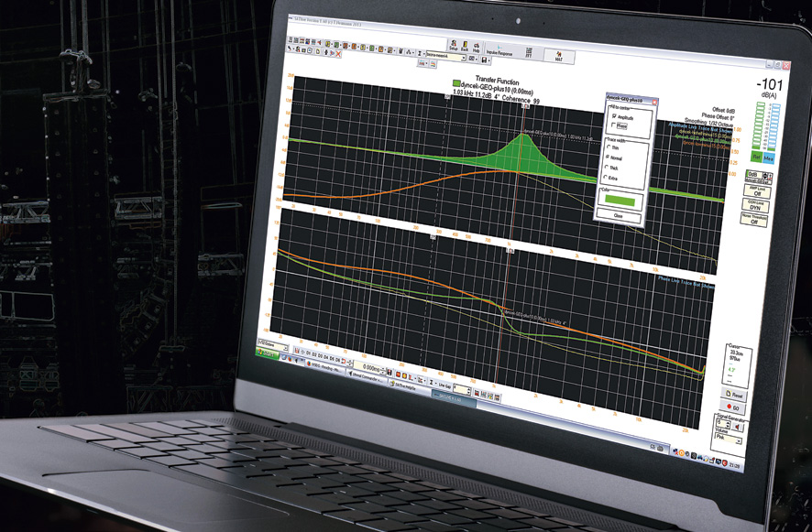Select memory trace 01 in bottom toolbar

coord(308,353)
